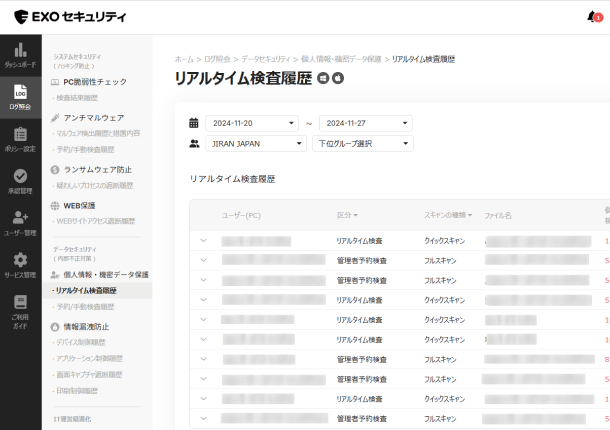This screenshot has height=430, width=610.
Task: Open WEB保護 menu section
Action: click(79, 205)
